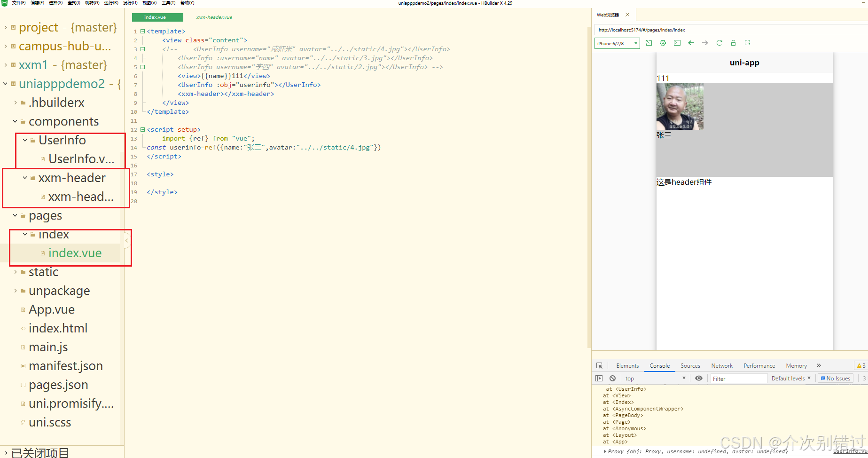Click the warnings count badge

click(x=861, y=366)
